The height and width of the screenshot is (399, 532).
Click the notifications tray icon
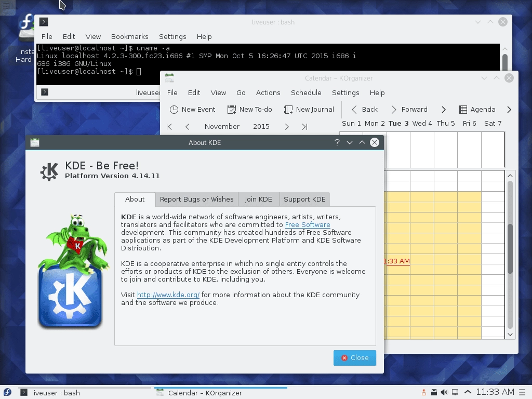(x=424, y=393)
